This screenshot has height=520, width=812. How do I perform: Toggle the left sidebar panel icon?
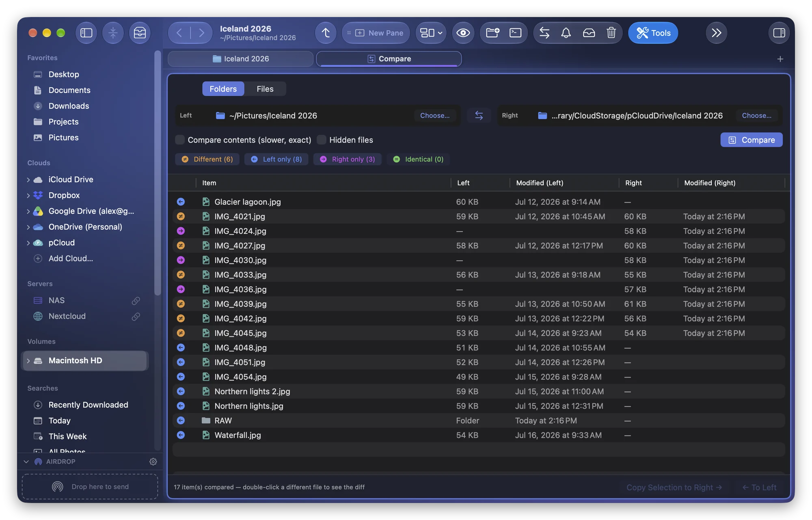(x=86, y=33)
